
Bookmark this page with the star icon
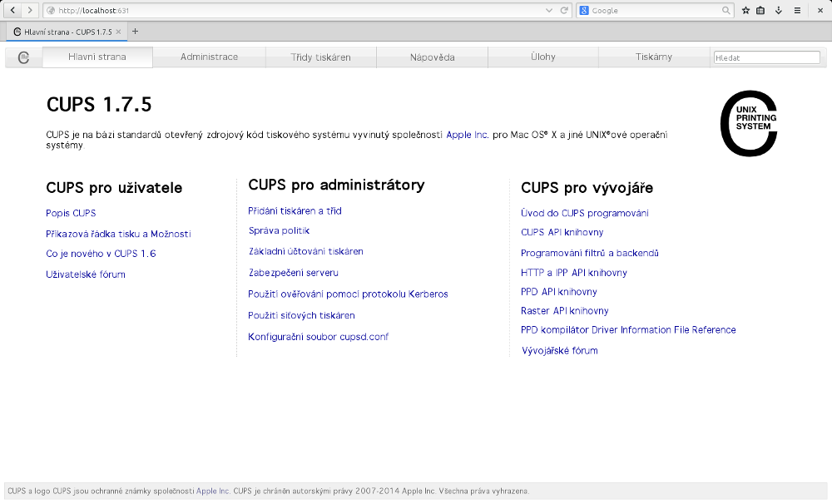pyautogui.click(x=745, y=10)
